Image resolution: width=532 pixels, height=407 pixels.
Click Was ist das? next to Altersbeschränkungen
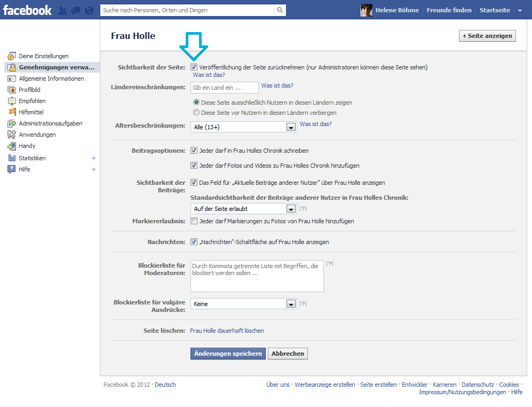coord(315,124)
